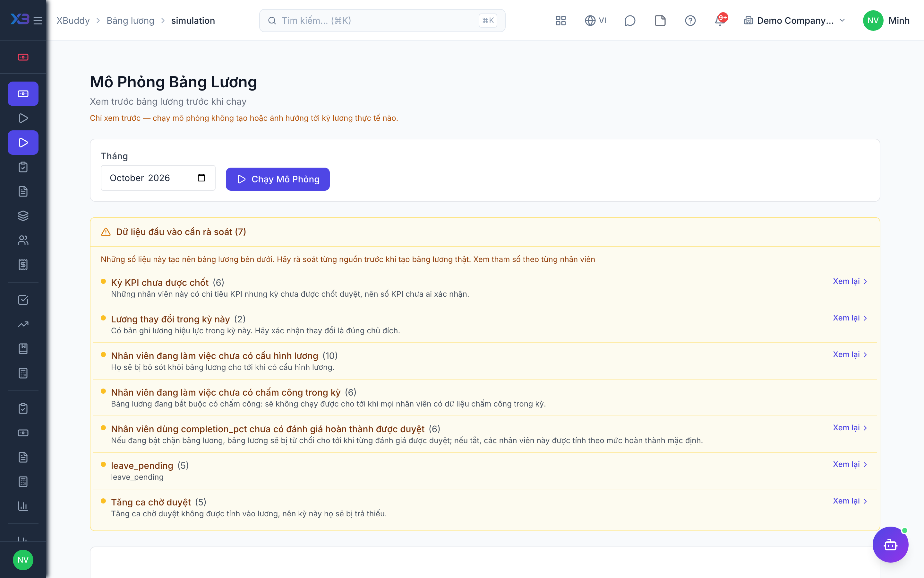Toggle the sidebar hamburger menu
The width and height of the screenshot is (924, 578).
click(x=38, y=20)
